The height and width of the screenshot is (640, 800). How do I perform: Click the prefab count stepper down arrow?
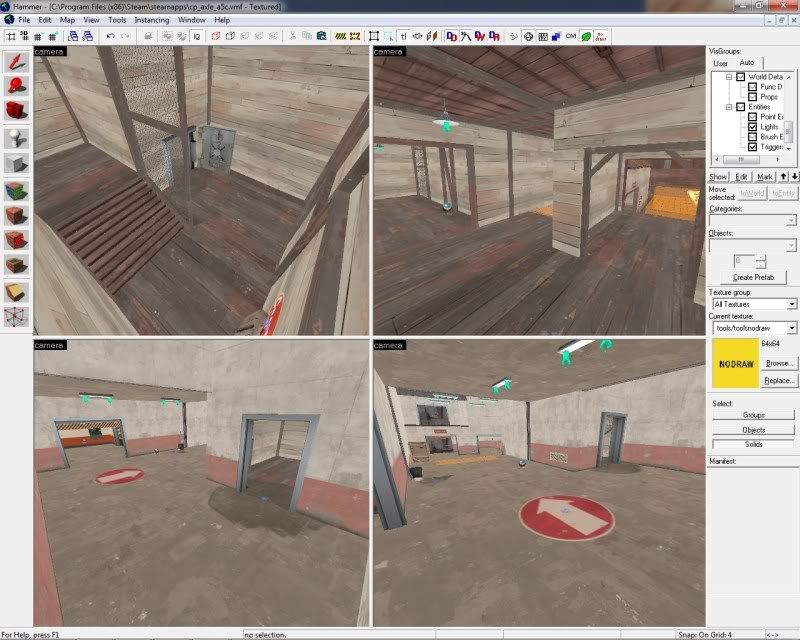[760, 264]
